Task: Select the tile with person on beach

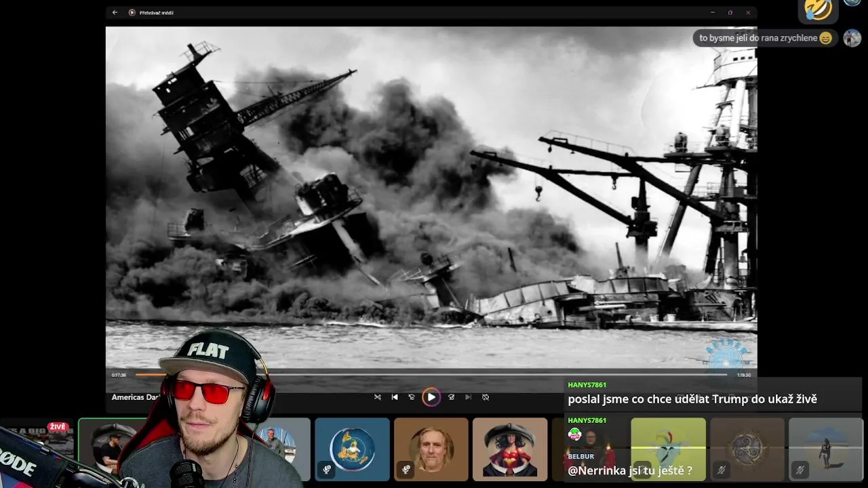Action: 826,449
